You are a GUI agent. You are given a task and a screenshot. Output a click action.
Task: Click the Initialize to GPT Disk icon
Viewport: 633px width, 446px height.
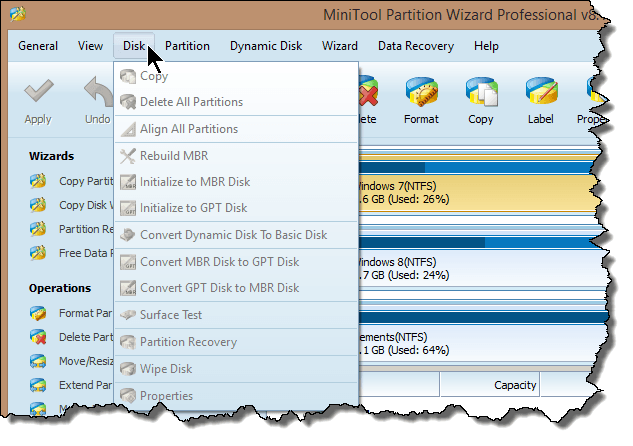click(128, 208)
